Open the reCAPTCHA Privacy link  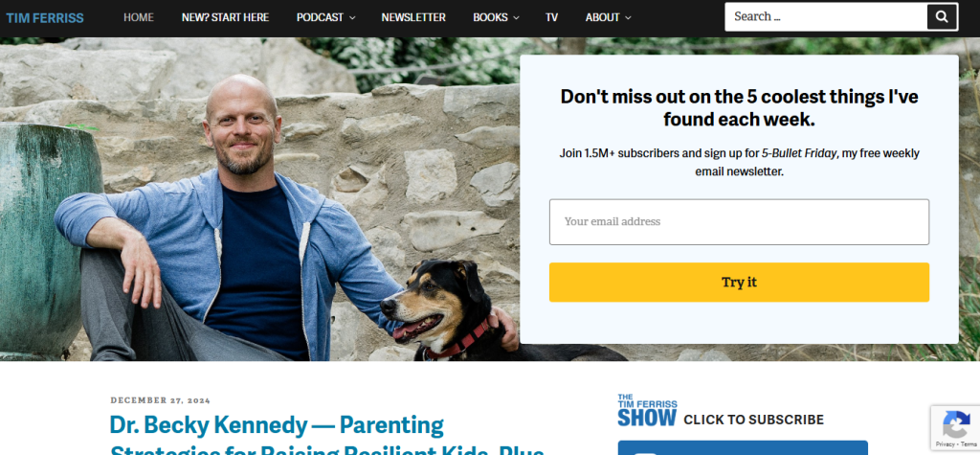945,444
